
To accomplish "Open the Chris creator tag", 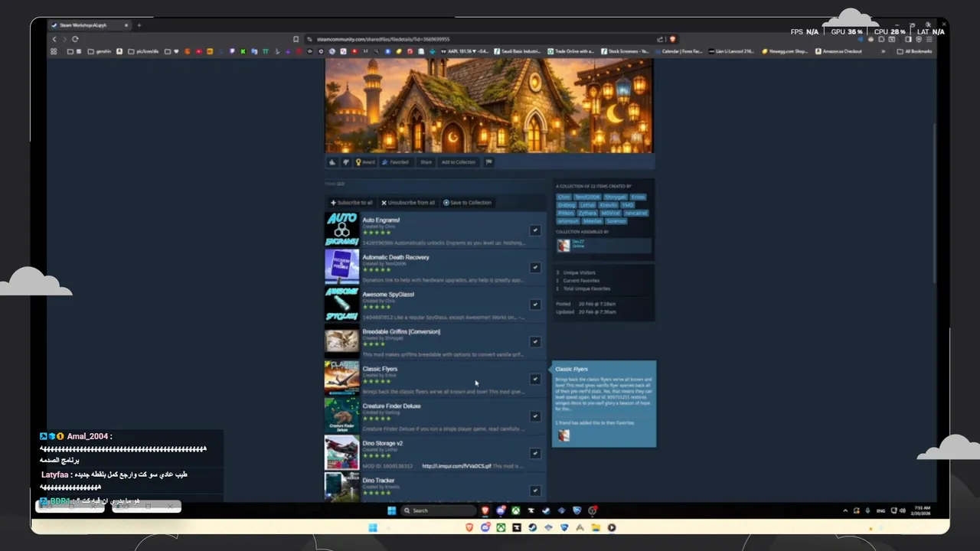I will pos(564,197).
